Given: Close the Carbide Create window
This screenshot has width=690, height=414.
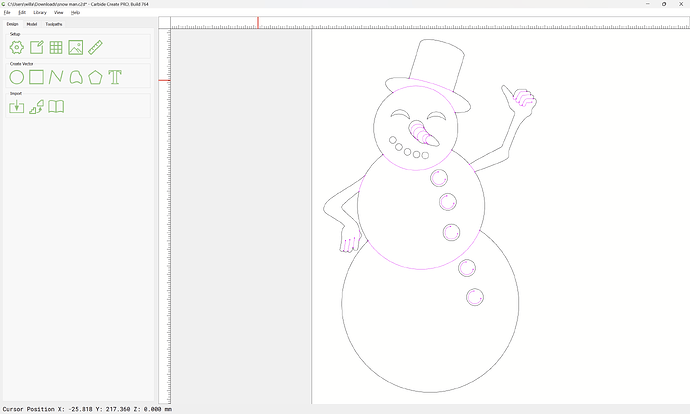Looking at the screenshot, I should tap(681, 4).
